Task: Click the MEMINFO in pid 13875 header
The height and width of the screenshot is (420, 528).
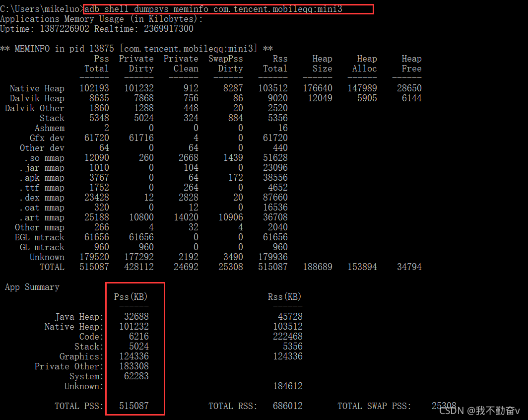Action: point(136,49)
